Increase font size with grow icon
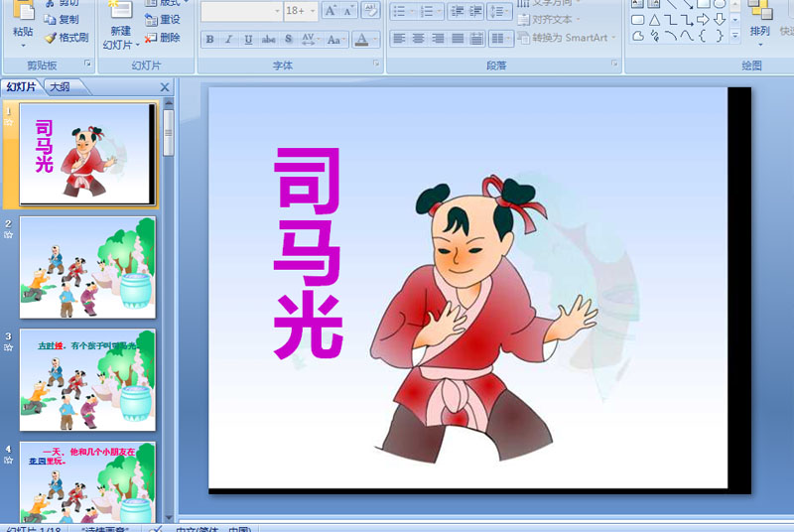Screen dimensions: 794x532 331,11
